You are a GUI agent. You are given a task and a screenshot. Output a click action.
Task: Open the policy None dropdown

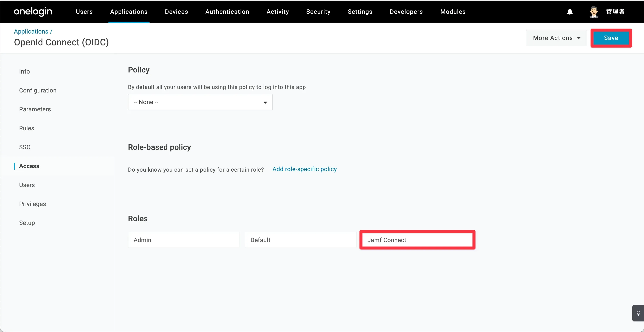coord(200,102)
